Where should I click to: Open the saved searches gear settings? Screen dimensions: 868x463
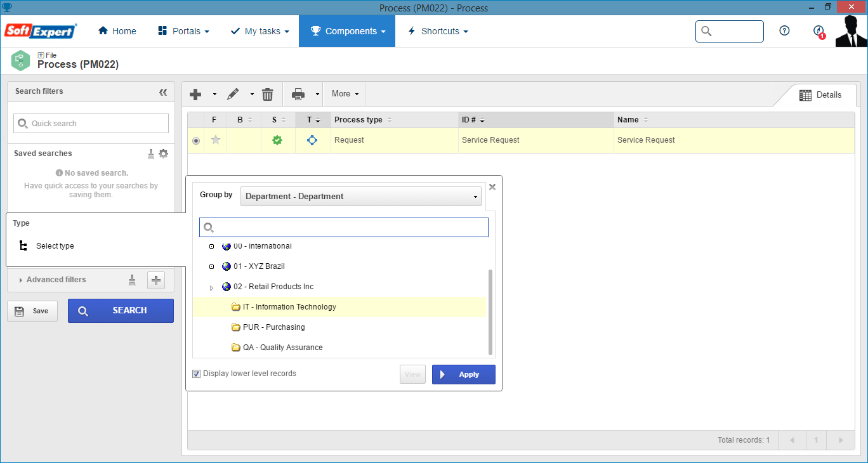pos(164,153)
